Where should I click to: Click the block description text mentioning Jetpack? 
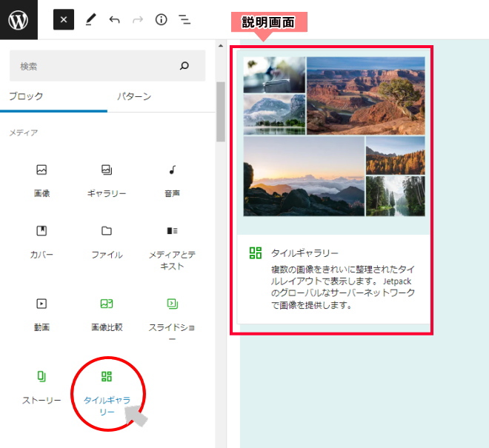[x=343, y=287]
